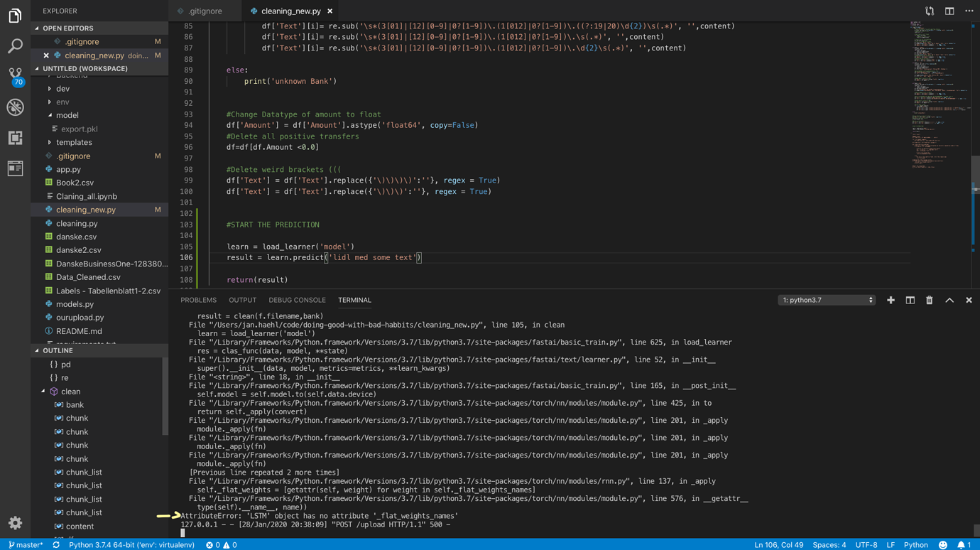Image resolution: width=980 pixels, height=550 pixels.
Task: Switch to the DEBUG CONSOLE tab
Action: coord(297,300)
